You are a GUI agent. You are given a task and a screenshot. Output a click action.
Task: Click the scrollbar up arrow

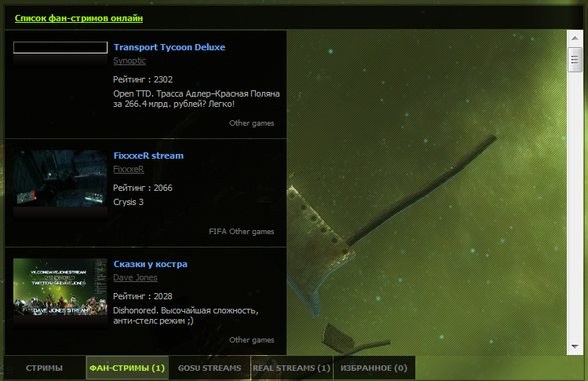(575, 38)
